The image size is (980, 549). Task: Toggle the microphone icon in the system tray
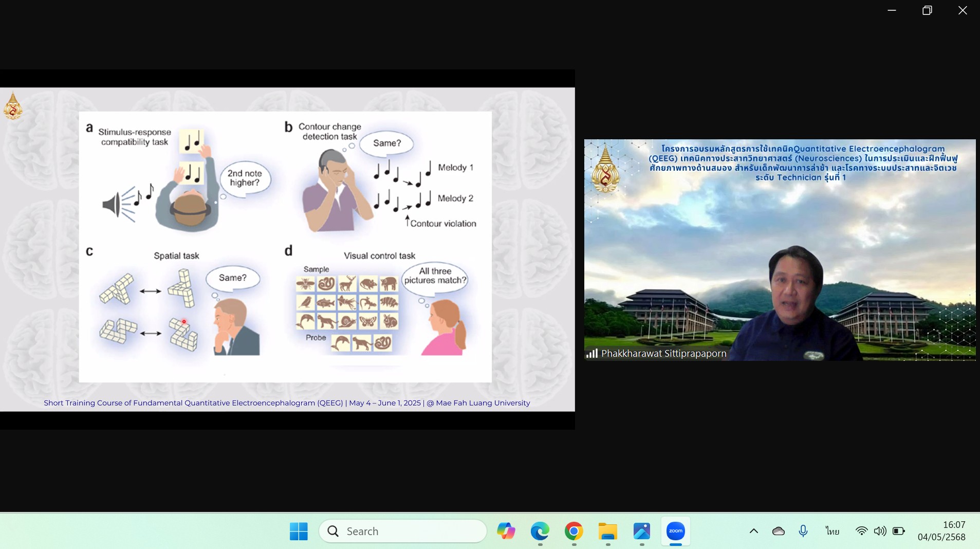(x=803, y=531)
